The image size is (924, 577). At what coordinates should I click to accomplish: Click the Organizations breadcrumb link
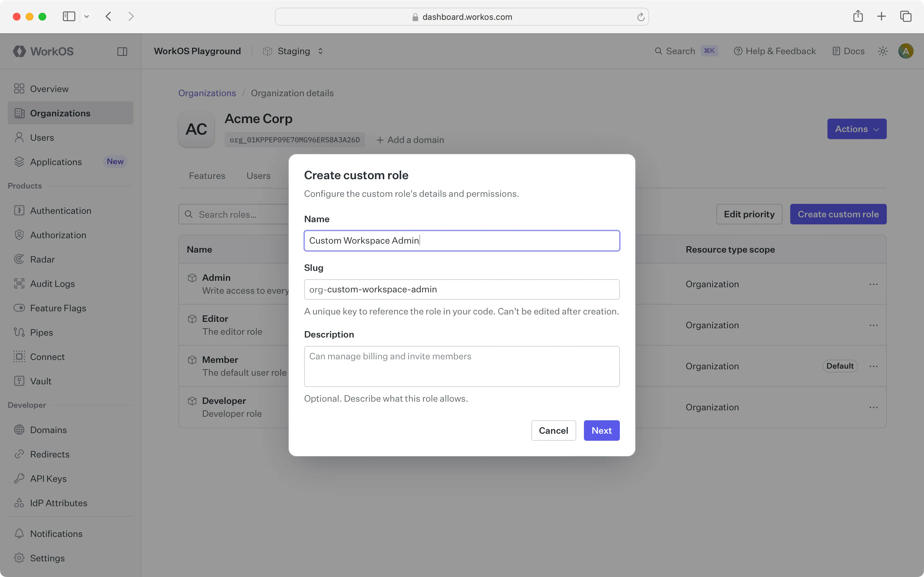207,93
